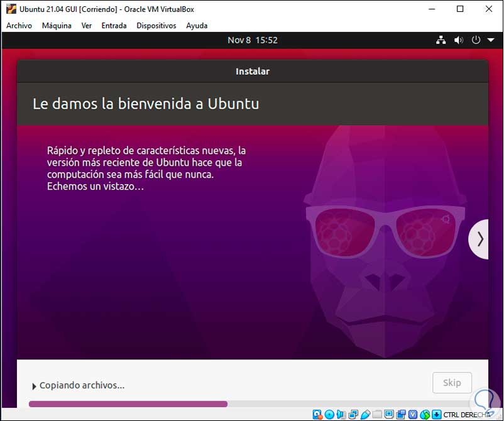Click the 'Le damos la bienvenida a Ubuntu' heading
The height and width of the screenshot is (421, 504).
pos(146,104)
